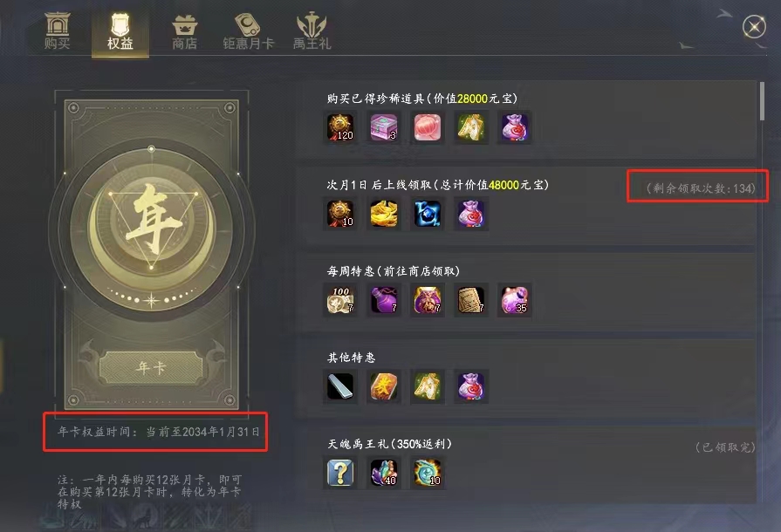This screenshot has width=781, height=532.
Task: Select the gold ingots reward icon
Action: pos(384,214)
